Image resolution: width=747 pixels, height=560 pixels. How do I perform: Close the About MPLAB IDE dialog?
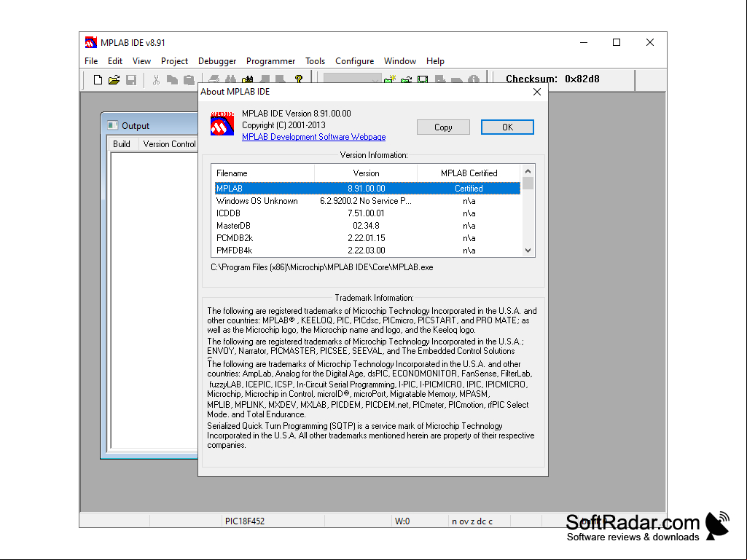[537, 92]
